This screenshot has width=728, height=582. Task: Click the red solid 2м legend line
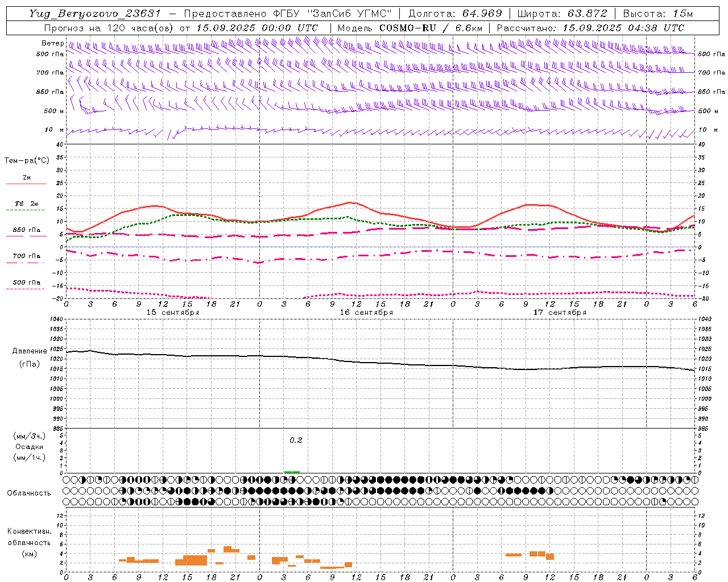point(26,184)
